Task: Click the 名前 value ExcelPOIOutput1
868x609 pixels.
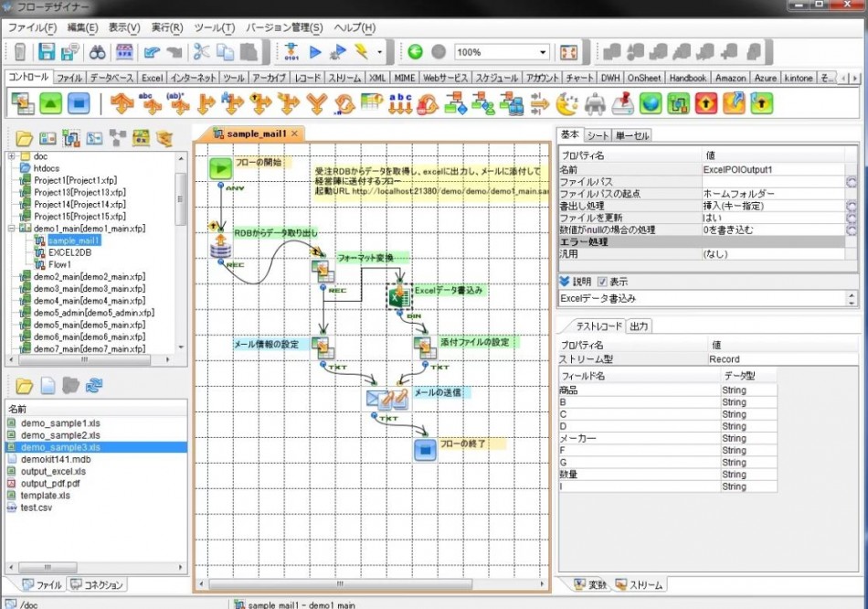Action: click(x=737, y=169)
